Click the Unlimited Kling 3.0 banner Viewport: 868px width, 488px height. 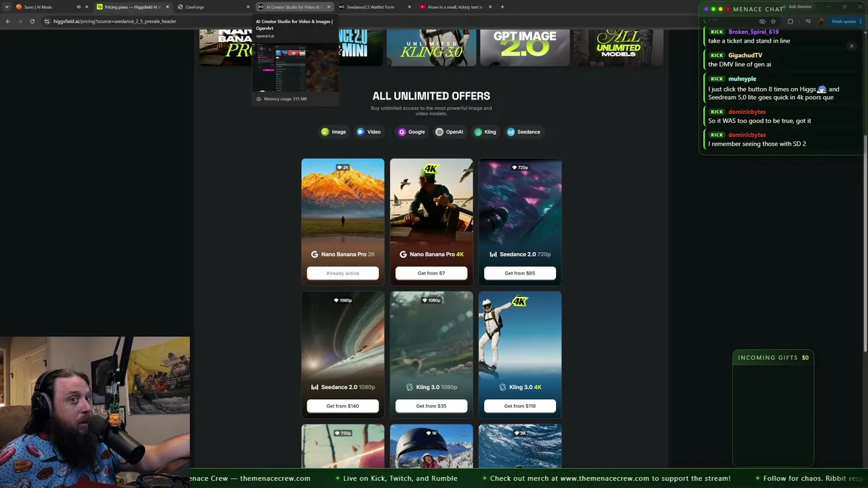431,47
